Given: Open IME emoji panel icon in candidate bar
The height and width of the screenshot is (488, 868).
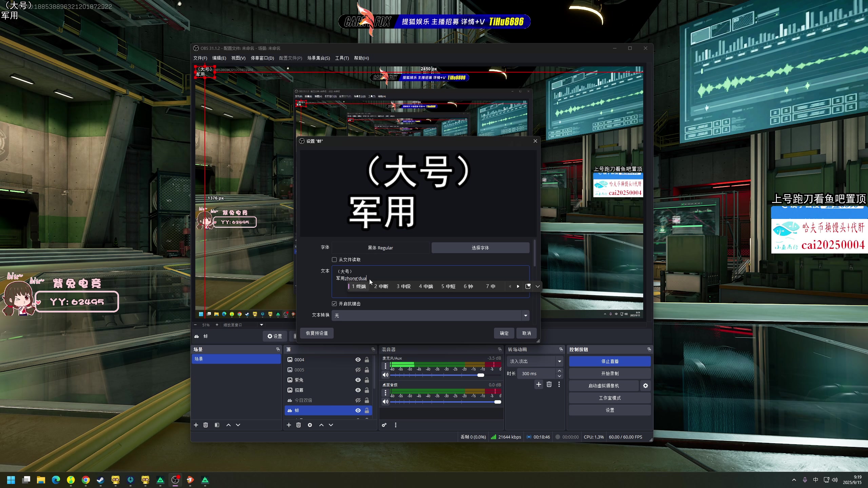Looking at the screenshot, I should pos(528,286).
